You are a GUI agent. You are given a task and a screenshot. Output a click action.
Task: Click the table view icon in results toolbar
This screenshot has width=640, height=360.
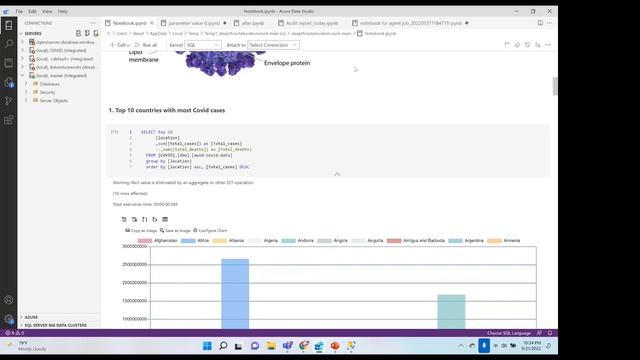pyautogui.click(x=165, y=220)
